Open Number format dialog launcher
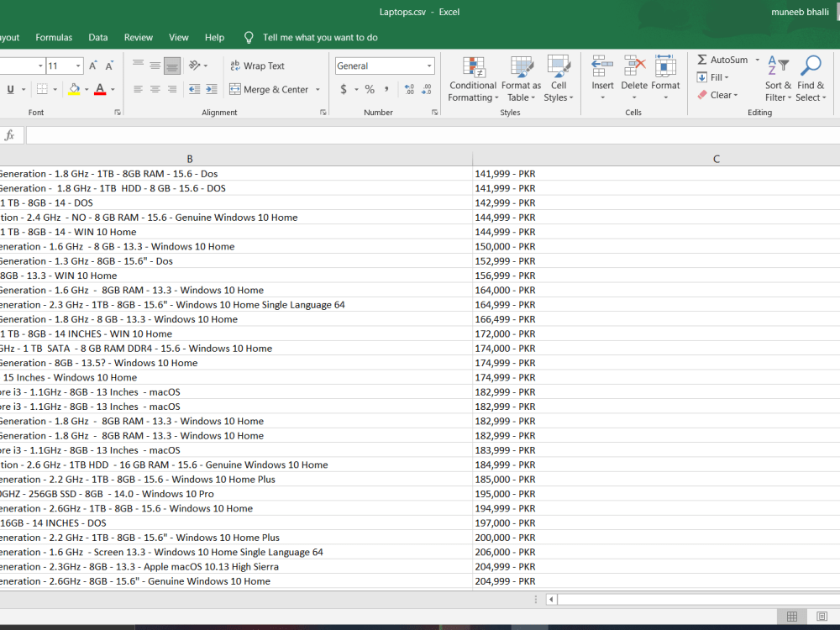This screenshot has width=840, height=630. tap(434, 113)
